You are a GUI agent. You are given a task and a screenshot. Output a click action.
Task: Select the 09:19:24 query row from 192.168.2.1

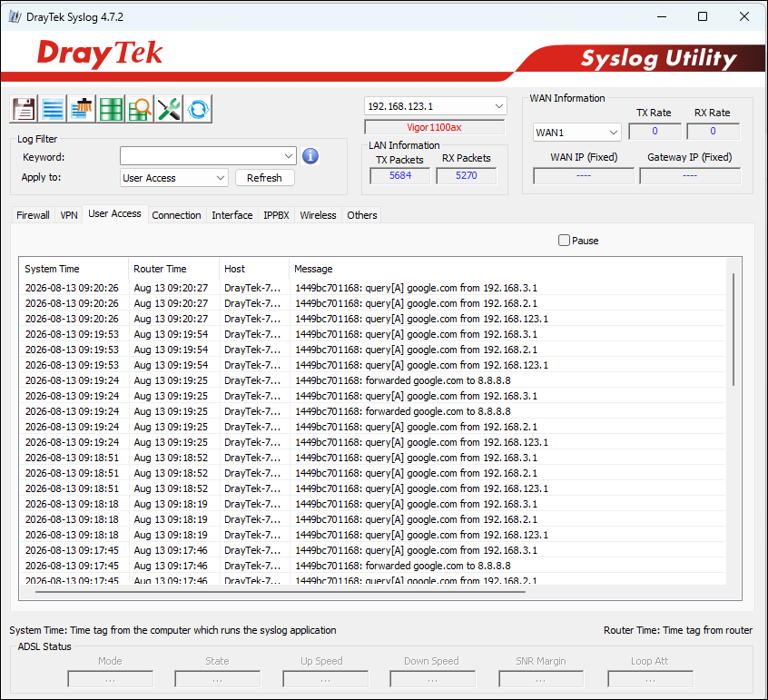[x=373, y=427]
